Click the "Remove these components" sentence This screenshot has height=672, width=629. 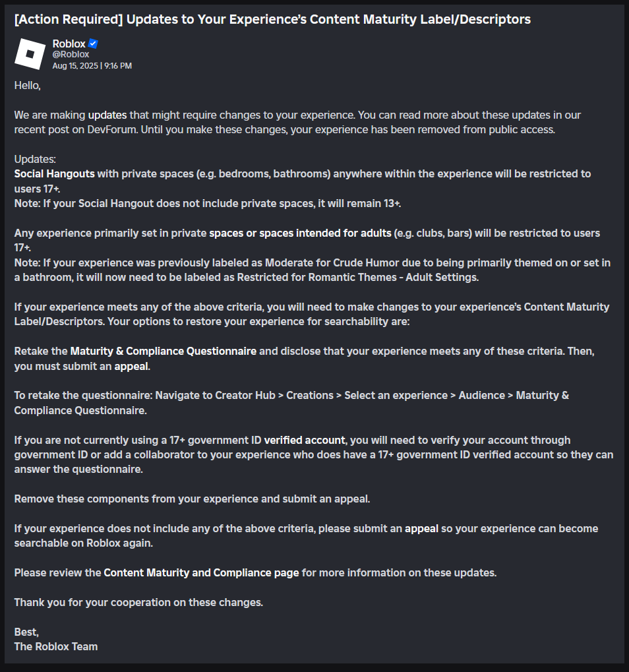(x=192, y=499)
